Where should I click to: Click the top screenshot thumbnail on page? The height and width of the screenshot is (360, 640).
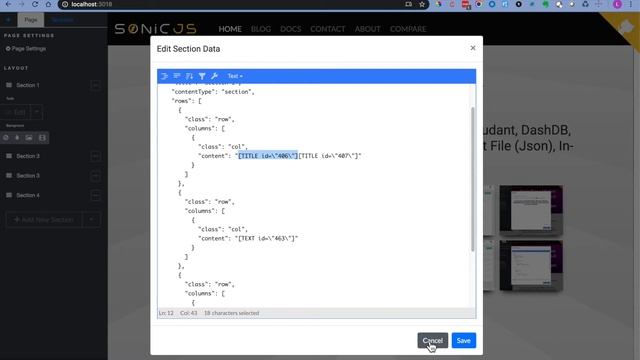coord(531,210)
